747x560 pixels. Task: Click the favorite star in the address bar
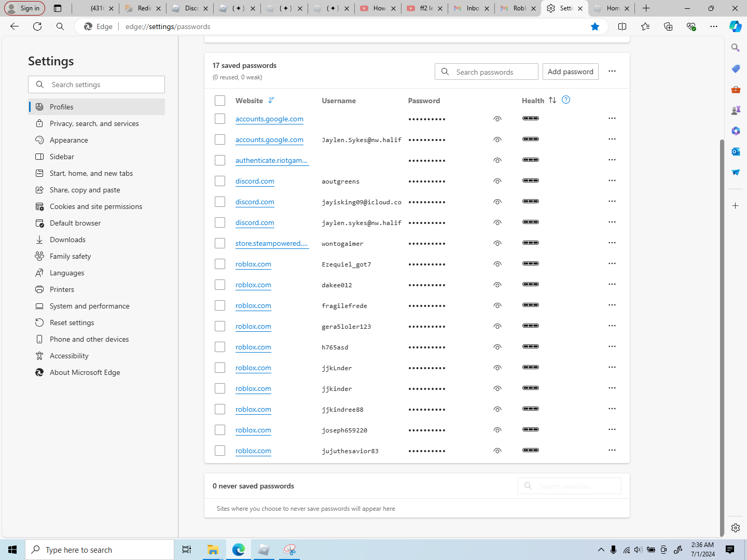tap(595, 26)
